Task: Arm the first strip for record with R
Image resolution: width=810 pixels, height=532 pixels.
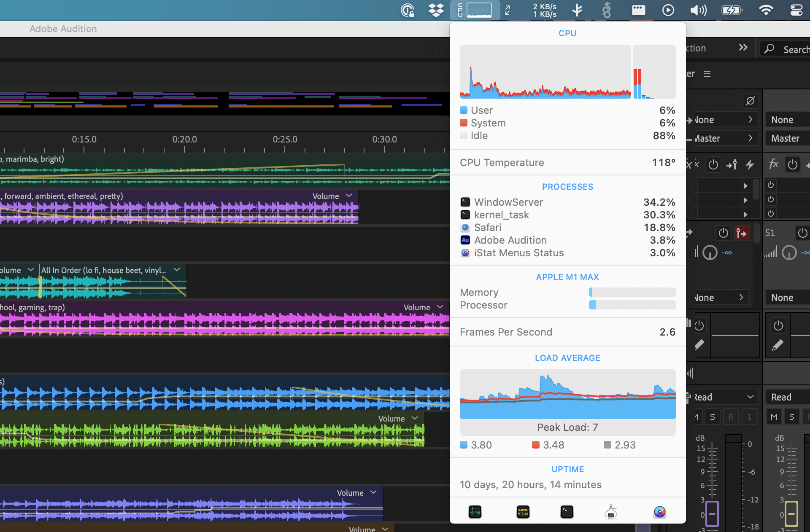Action: click(x=731, y=417)
